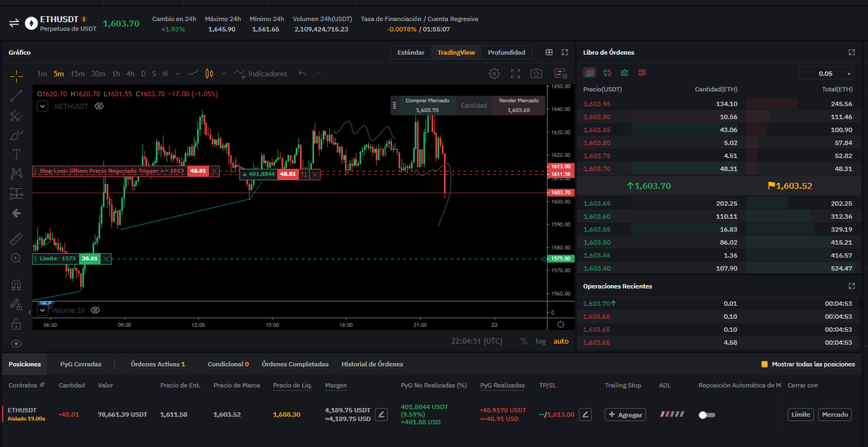Image resolution: width=868 pixels, height=447 pixels.
Task: Show asks only order book view
Action: [x=642, y=73]
